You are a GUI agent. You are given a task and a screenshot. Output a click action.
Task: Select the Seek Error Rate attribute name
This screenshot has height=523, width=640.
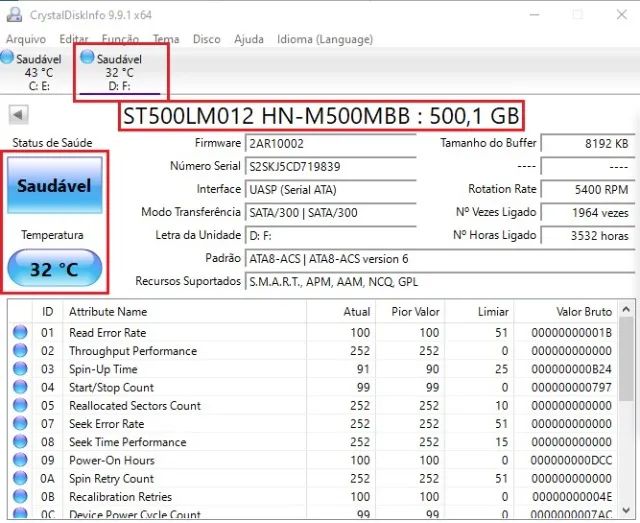[107, 424]
